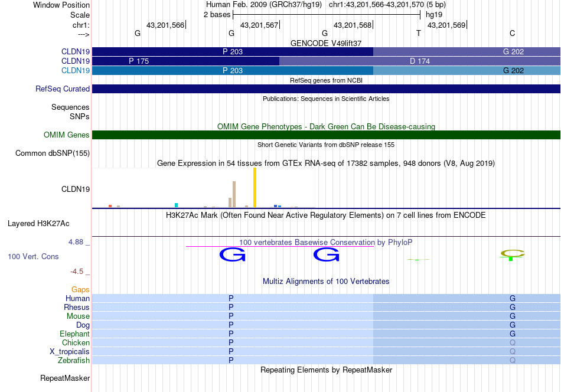Screen dimensions: 561x392
Task: Click H3K27Ac Mark track title
Action: 326,215
